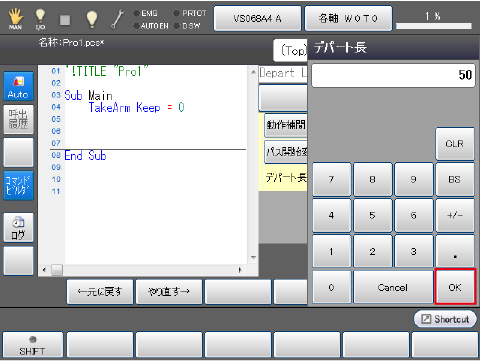Click code line "End Sub"

(85, 156)
